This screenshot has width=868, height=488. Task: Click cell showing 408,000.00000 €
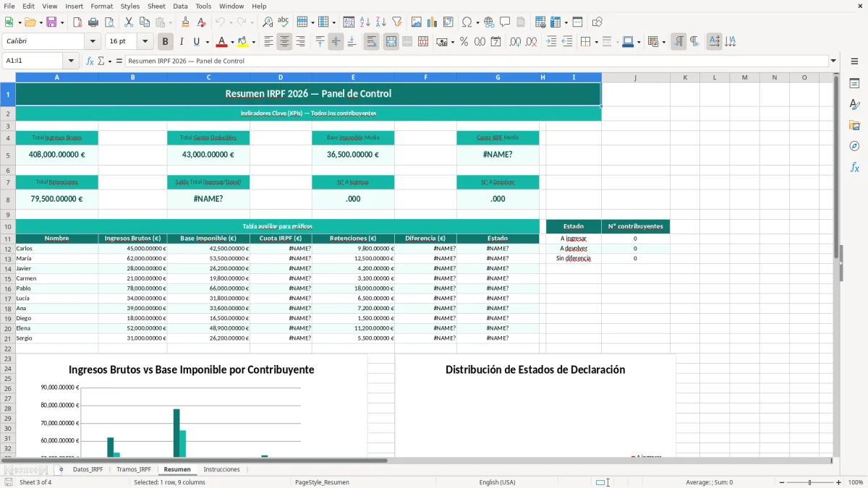pyautogui.click(x=57, y=155)
